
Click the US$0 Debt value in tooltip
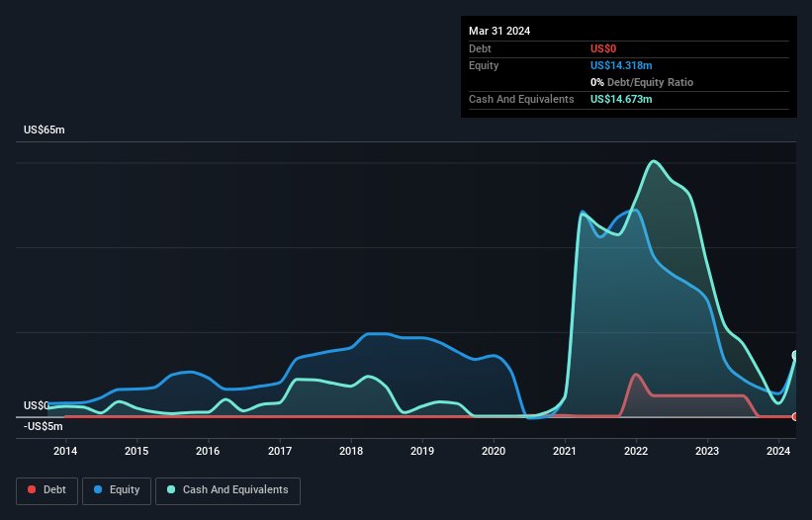click(604, 48)
